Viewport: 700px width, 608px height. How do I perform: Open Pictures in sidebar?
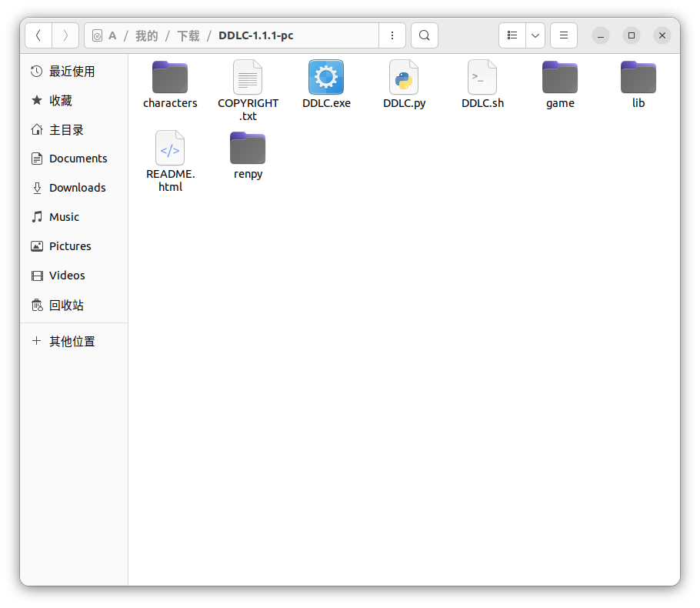pos(74,246)
